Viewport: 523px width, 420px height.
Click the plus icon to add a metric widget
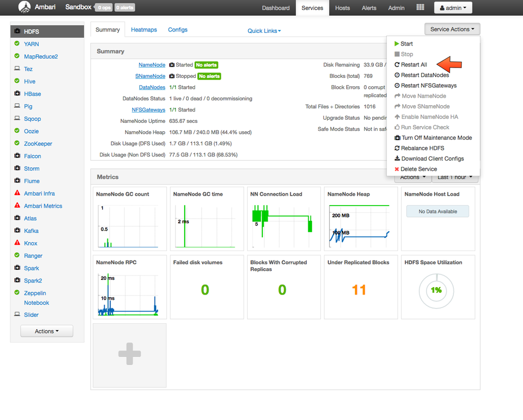[x=129, y=354]
